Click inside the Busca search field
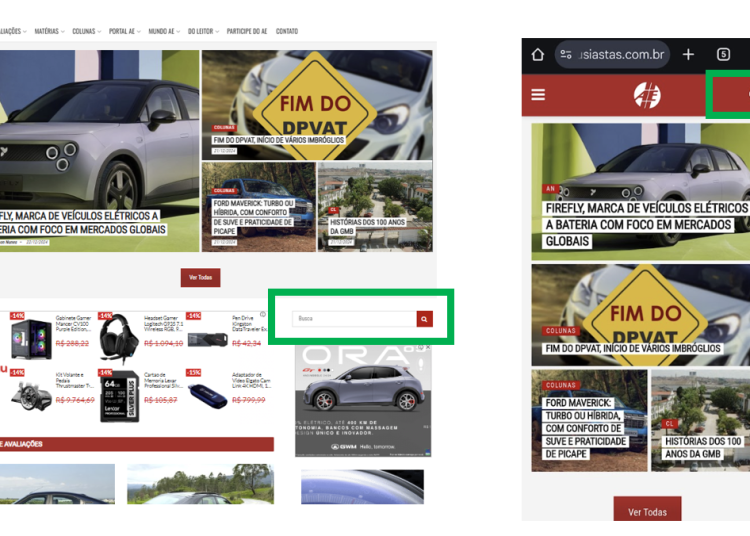 click(354, 319)
